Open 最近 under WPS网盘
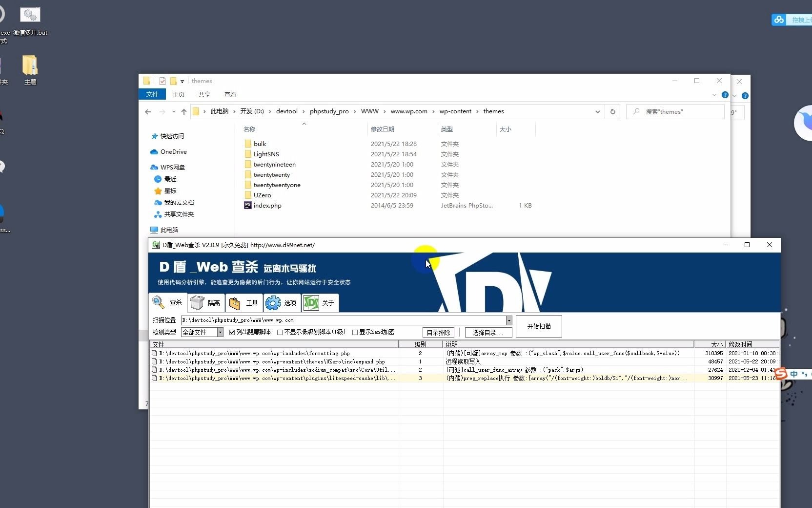Viewport: 812px width, 508px height. 165,179
